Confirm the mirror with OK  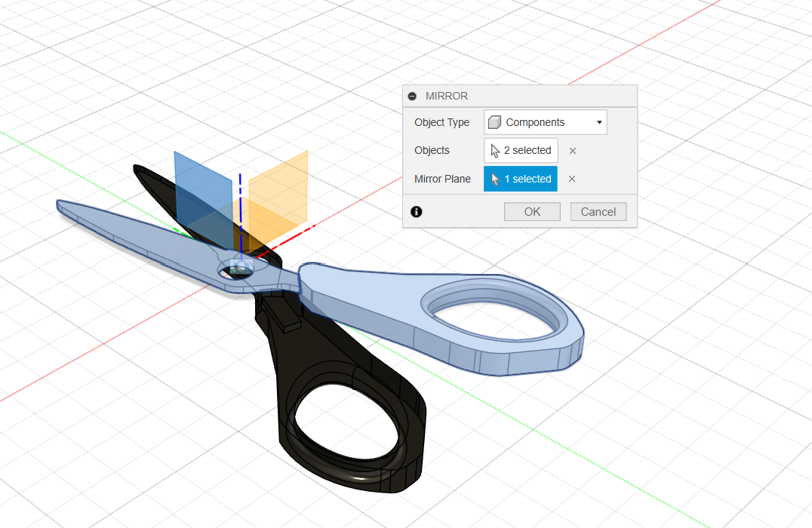point(532,212)
